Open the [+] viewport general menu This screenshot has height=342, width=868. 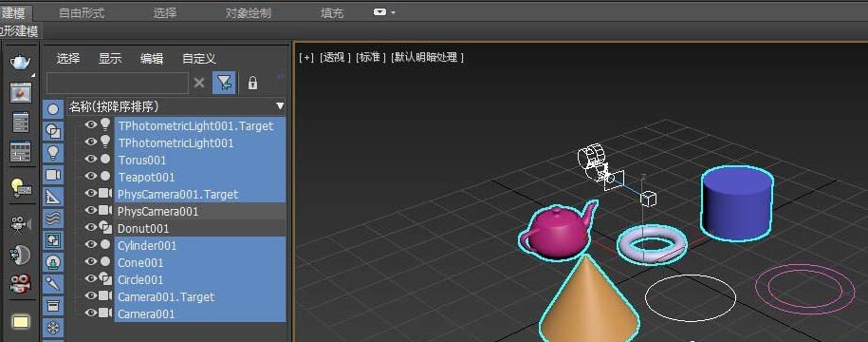point(306,57)
